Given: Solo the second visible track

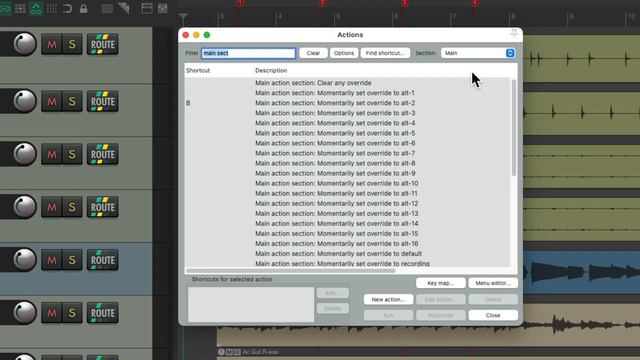Looking at the screenshot, I should (72, 101).
